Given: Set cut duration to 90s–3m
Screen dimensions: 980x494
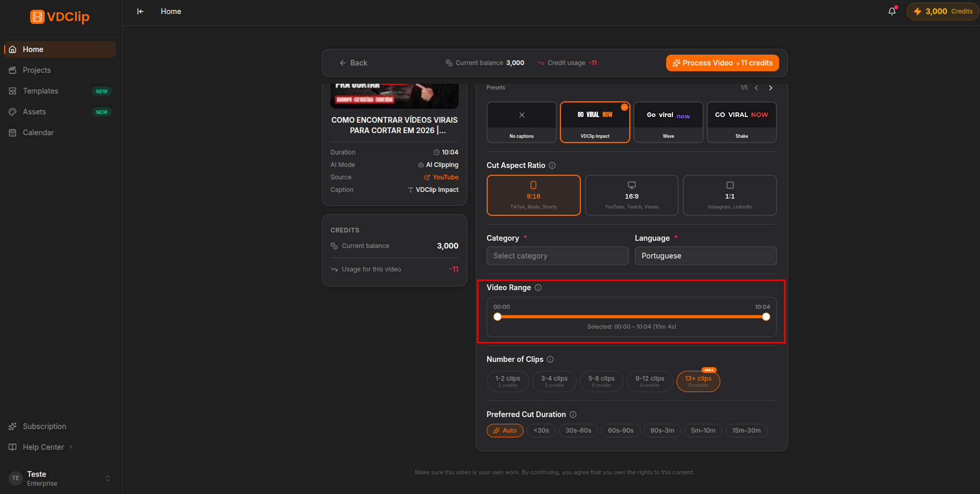Looking at the screenshot, I should coord(662,431).
